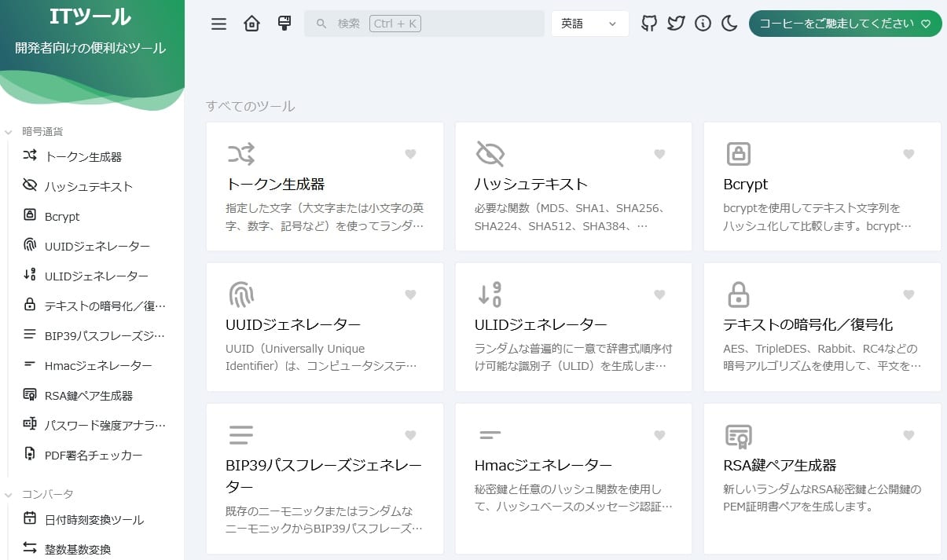Click the fingerprint icon on the UUIDジェネレーター card

tap(241, 295)
